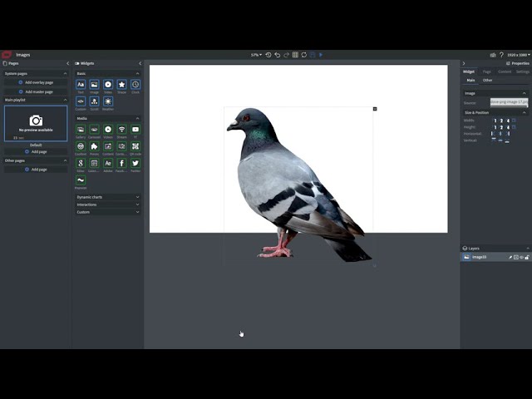Add the wave-shaped widget below Slides
Screen dimensions: 532x399
(81, 180)
